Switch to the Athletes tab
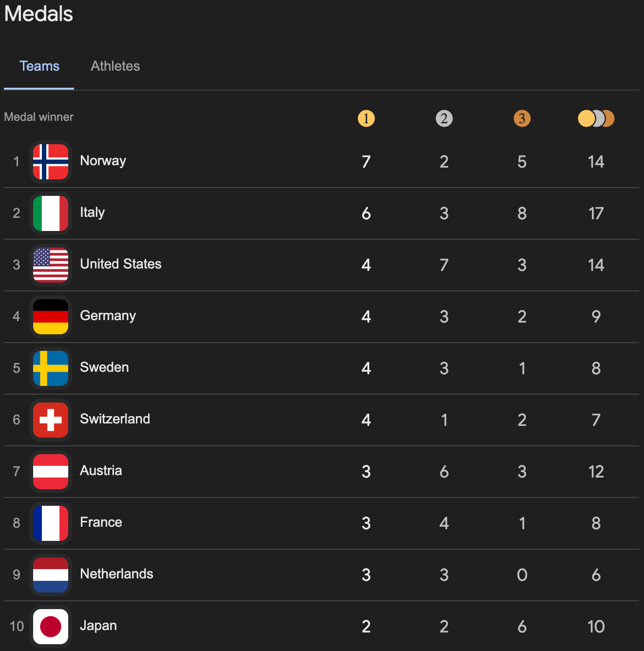Image resolution: width=644 pixels, height=651 pixels. point(115,66)
